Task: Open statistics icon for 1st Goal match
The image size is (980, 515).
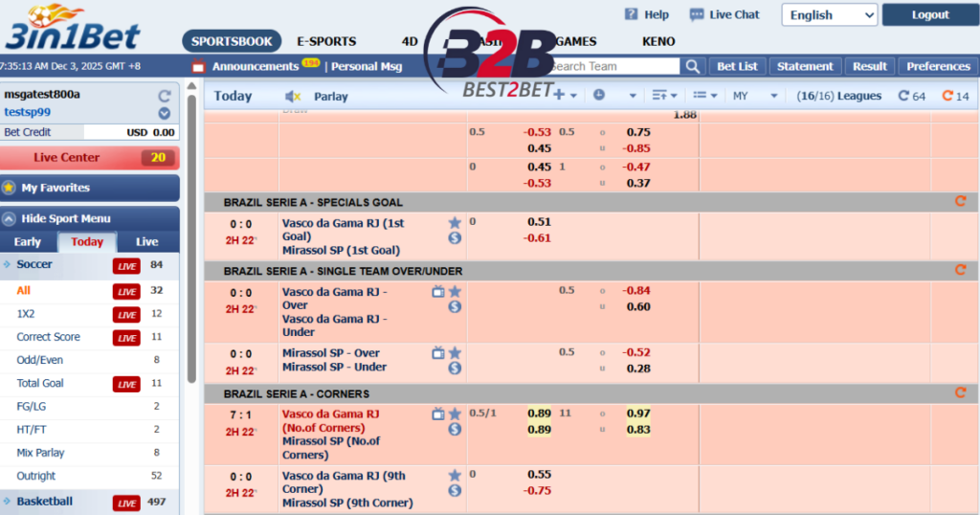Action: [455, 238]
